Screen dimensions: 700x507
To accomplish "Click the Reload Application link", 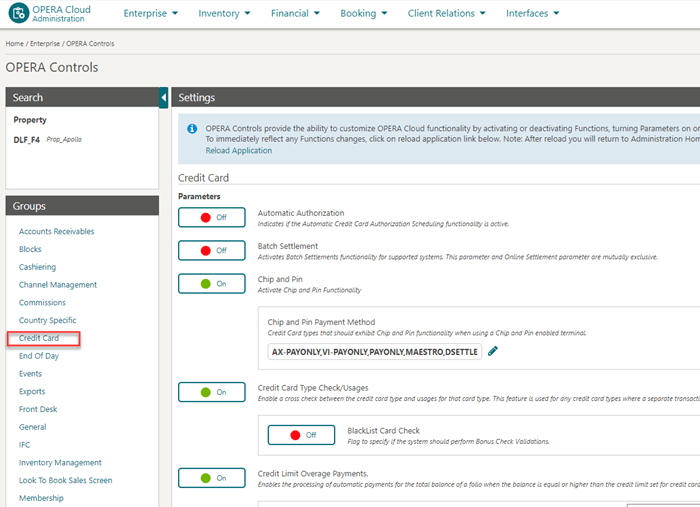I will (238, 151).
